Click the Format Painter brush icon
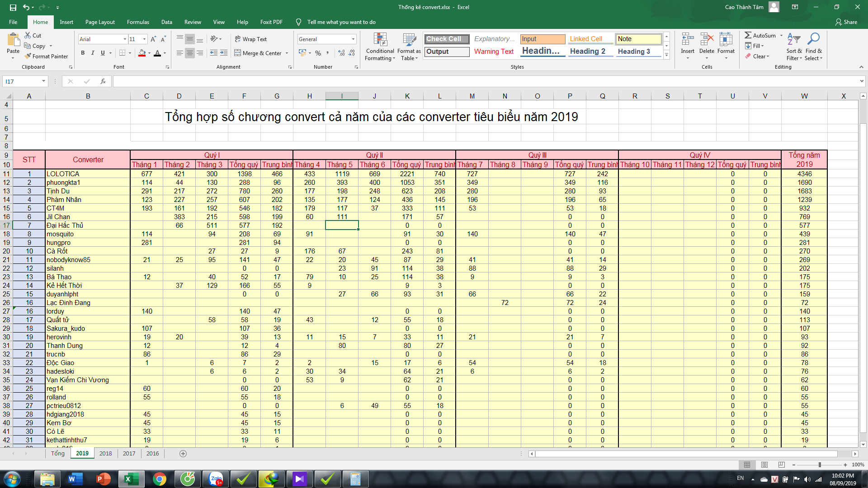 coord(28,56)
